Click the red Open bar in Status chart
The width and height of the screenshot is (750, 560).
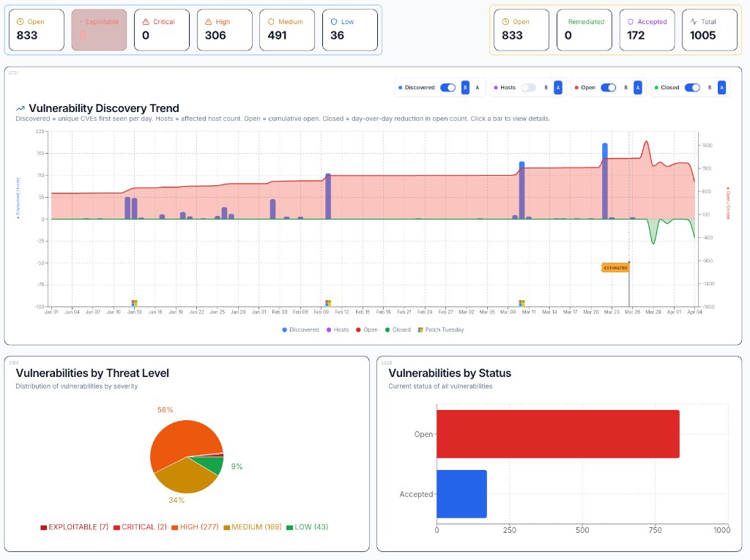(557, 434)
